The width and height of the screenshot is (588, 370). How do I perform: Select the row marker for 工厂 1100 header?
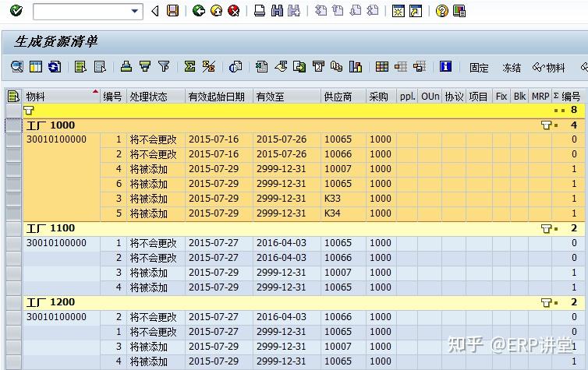tap(14, 228)
